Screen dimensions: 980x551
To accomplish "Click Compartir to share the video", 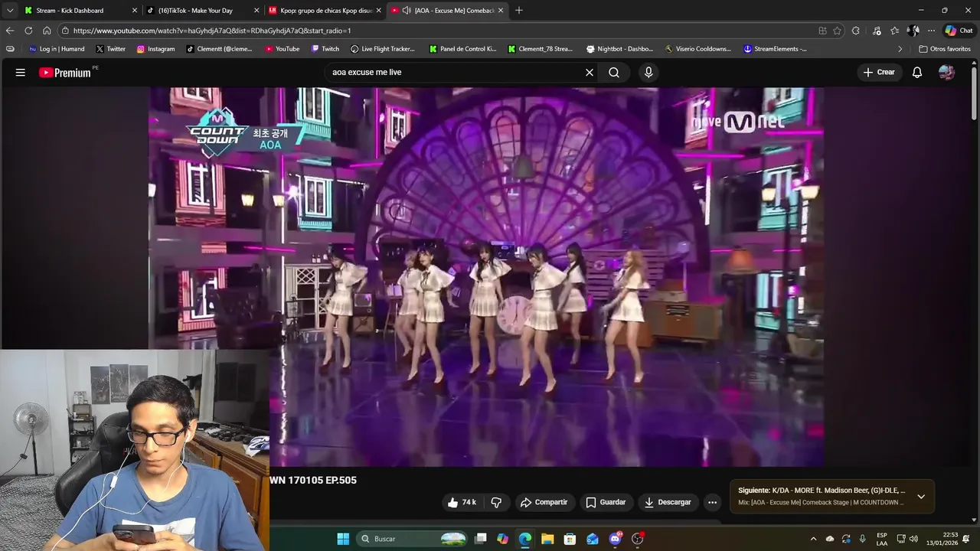I will [x=544, y=503].
